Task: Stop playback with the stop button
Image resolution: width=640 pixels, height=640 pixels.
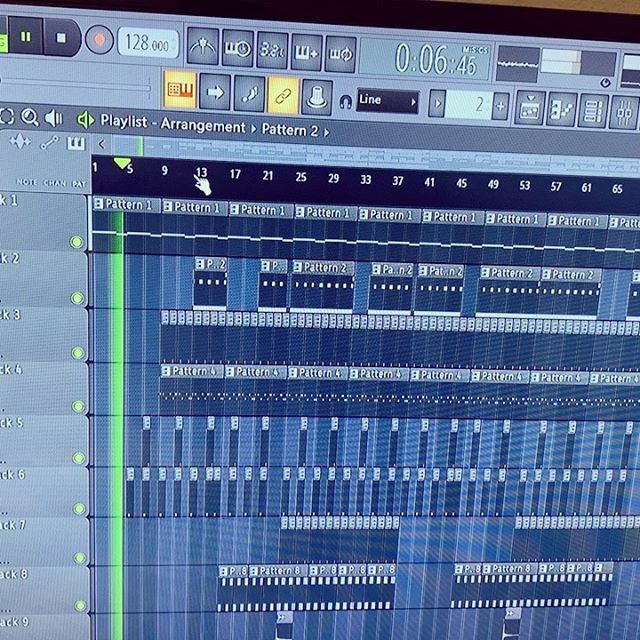Action: point(61,38)
